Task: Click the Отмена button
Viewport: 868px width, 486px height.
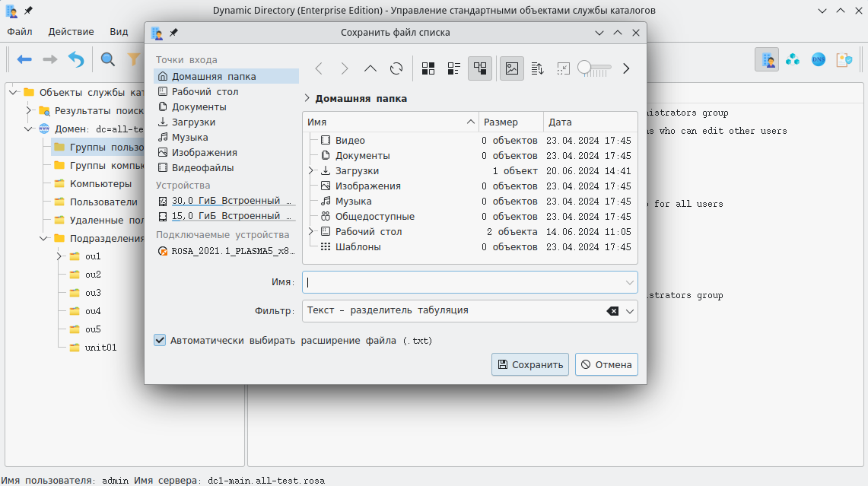Action: [606, 365]
